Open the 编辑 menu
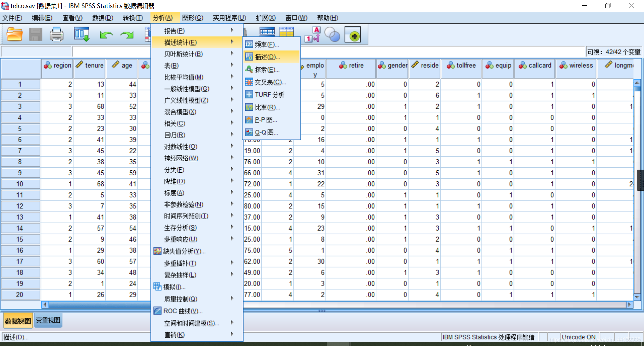This screenshot has width=644, height=346. tap(42, 18)
